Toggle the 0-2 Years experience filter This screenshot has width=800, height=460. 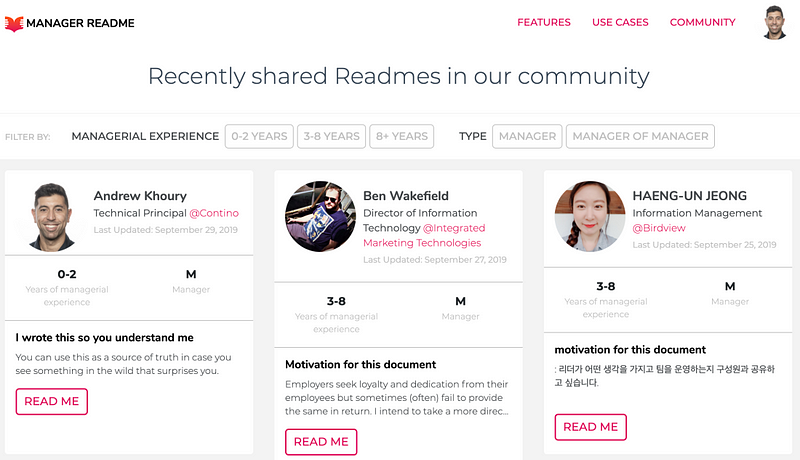click(x=259, y=136)
